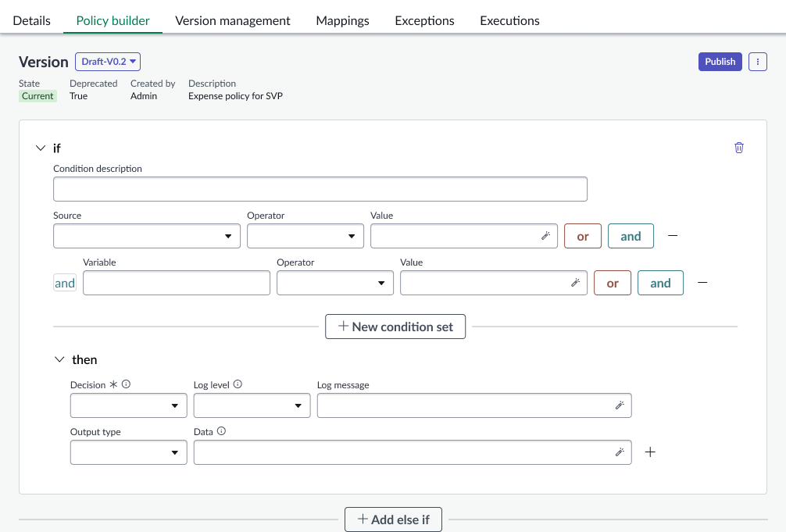Open the Draft-V0.2 version dropdown
This screenshot has height=532, width=786.
pos(108,62)
